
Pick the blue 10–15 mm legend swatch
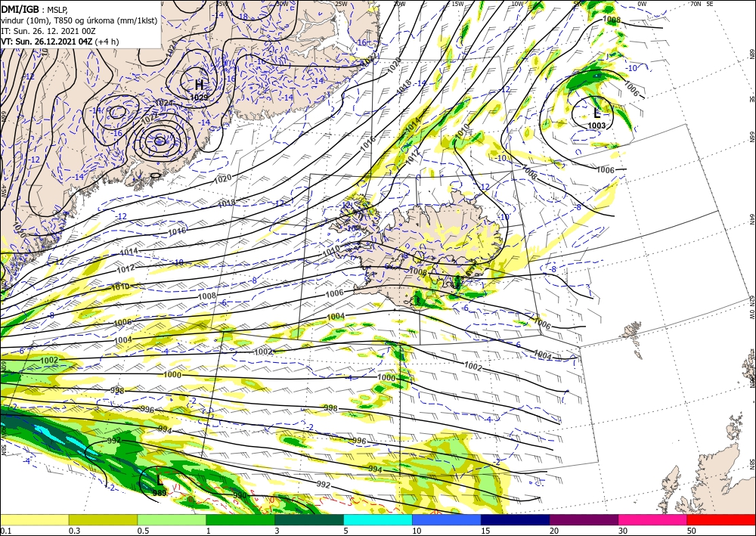tap(447, 519)
